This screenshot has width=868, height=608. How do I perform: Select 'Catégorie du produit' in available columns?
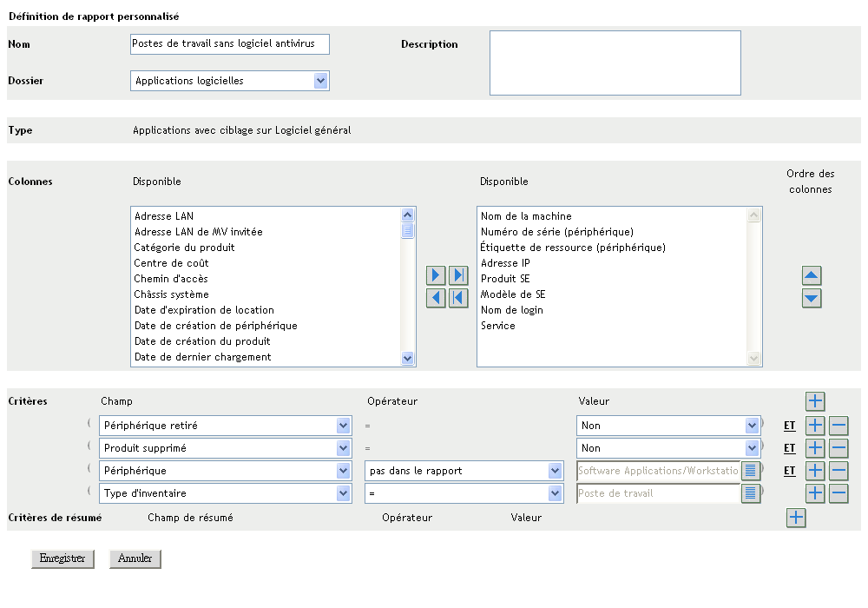[184, 248]
